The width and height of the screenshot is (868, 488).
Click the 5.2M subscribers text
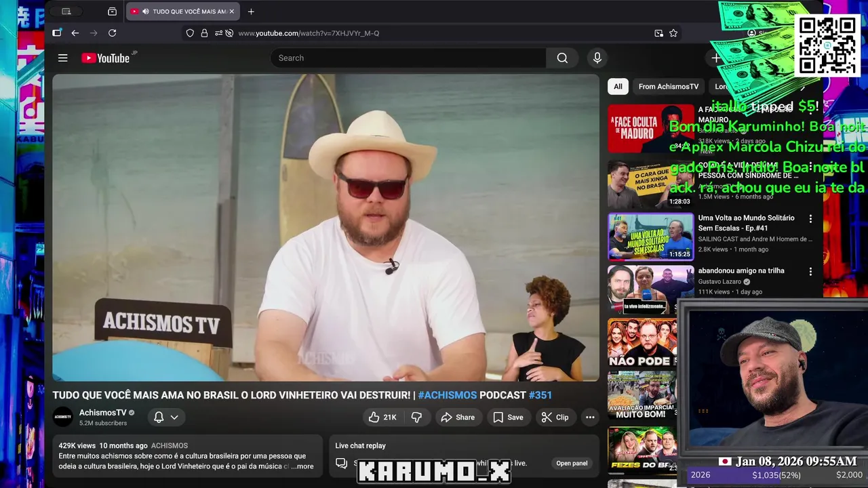pyautogui.click(x=103, y=423)
